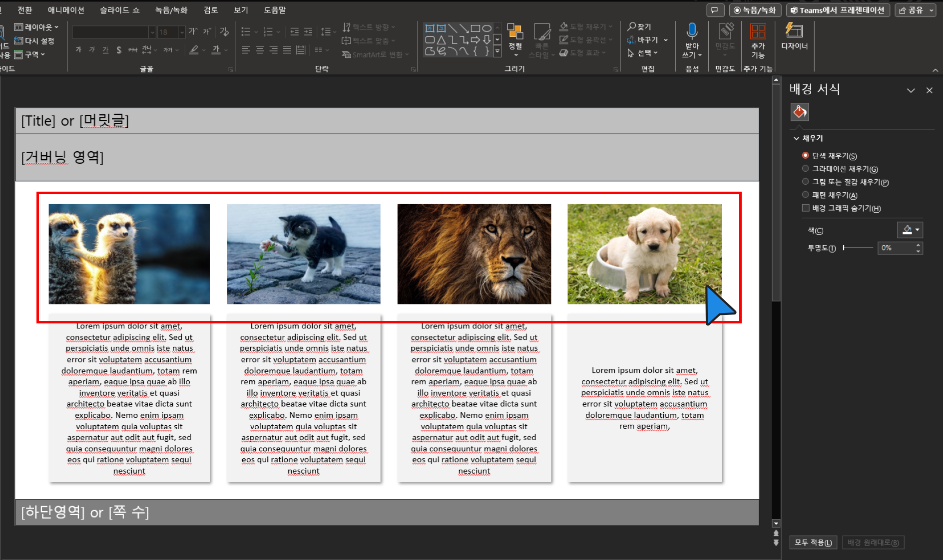Open the Slide Show (슬라이드 쇼) tab
The height and width of the screenshot is (560, 943).
click(x=120, y=10)
